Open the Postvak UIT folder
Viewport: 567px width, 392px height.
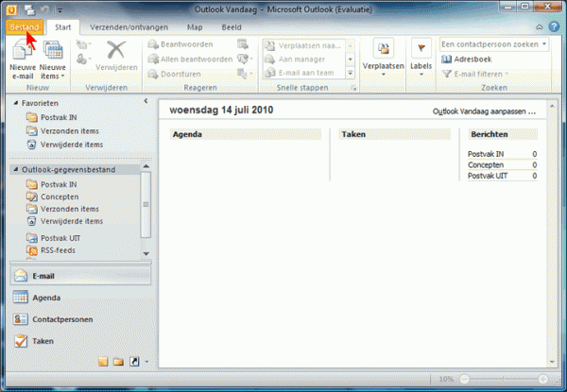(x=54, y=238)
